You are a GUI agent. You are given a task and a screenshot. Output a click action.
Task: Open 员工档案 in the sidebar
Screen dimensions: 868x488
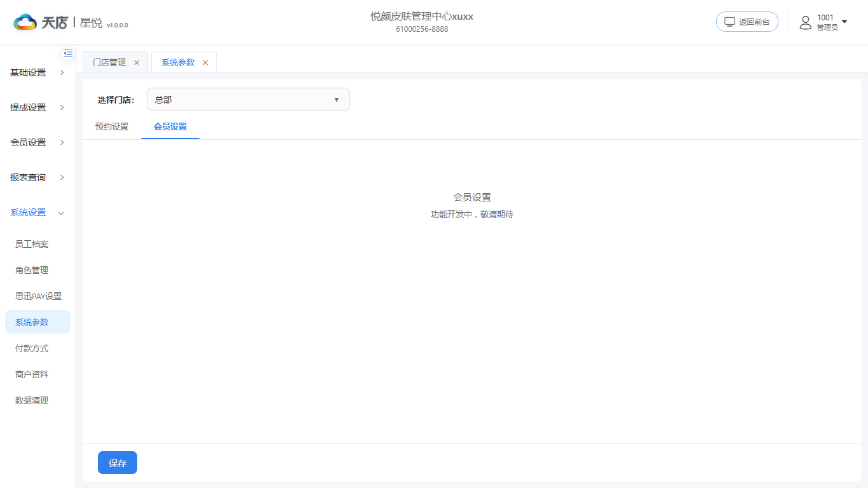point(37,244)
